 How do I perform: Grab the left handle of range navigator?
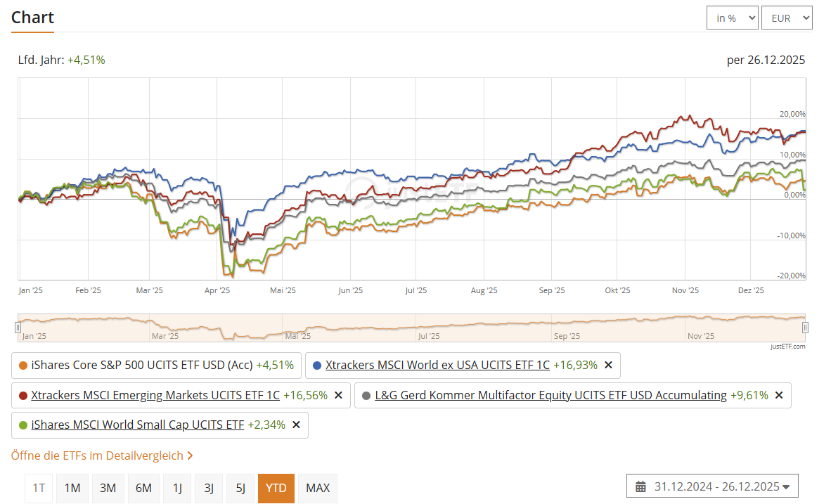(x=18, y=328)
